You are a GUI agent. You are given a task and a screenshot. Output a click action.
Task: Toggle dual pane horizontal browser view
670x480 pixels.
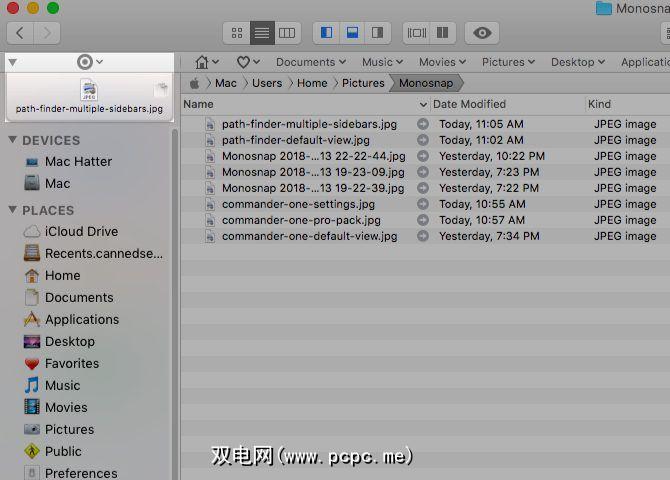tap(417, 33)
